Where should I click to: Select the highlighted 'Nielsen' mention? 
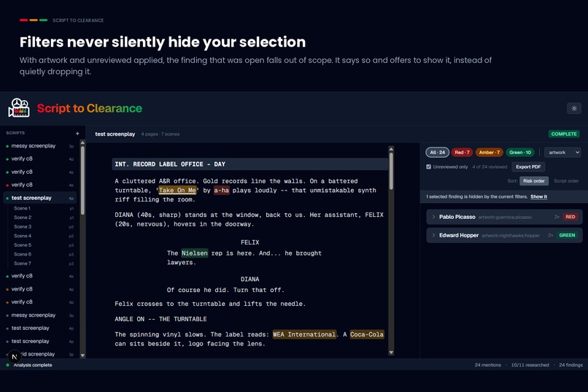[x=195, y=253]
